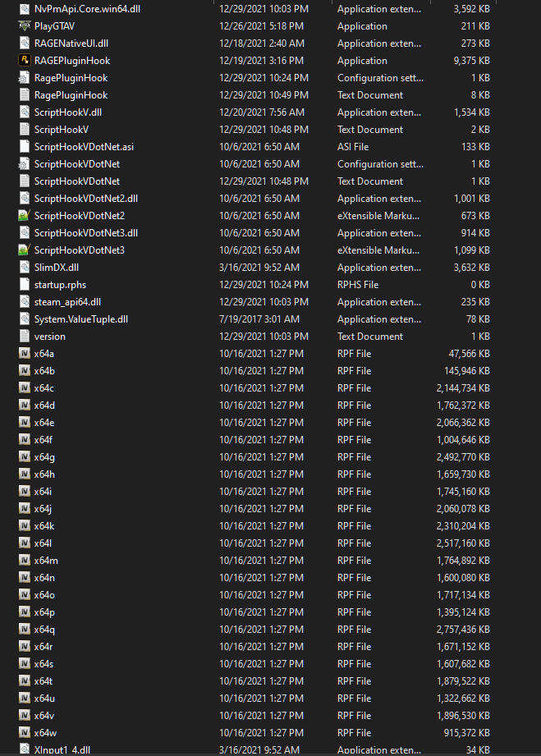Viewport: 541px width, 756px height.
Task: Select the file named x64v
Action: 44,716
